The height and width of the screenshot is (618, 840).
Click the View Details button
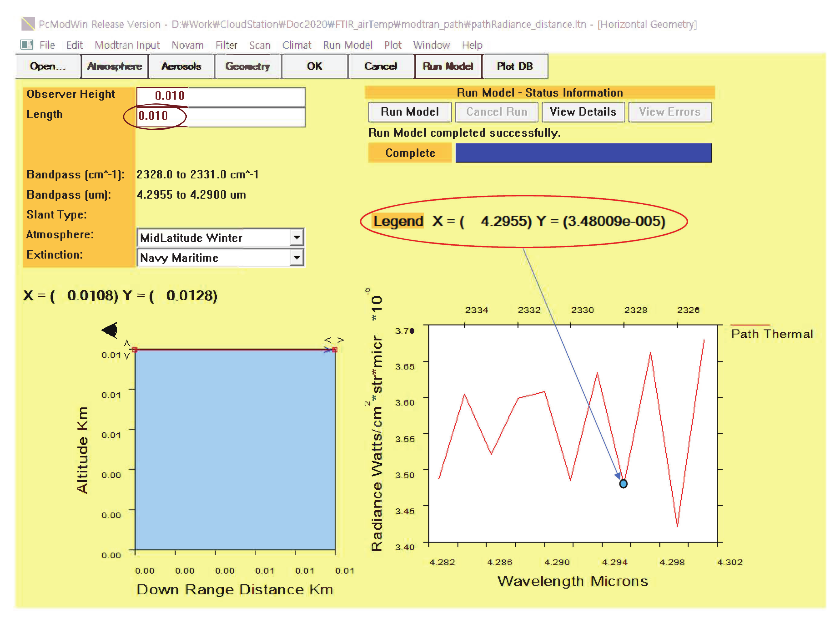tap(583, 112)
